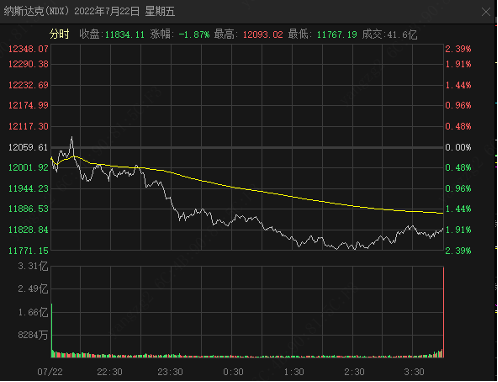Click the day high value 12093.02

coord(263,35)
